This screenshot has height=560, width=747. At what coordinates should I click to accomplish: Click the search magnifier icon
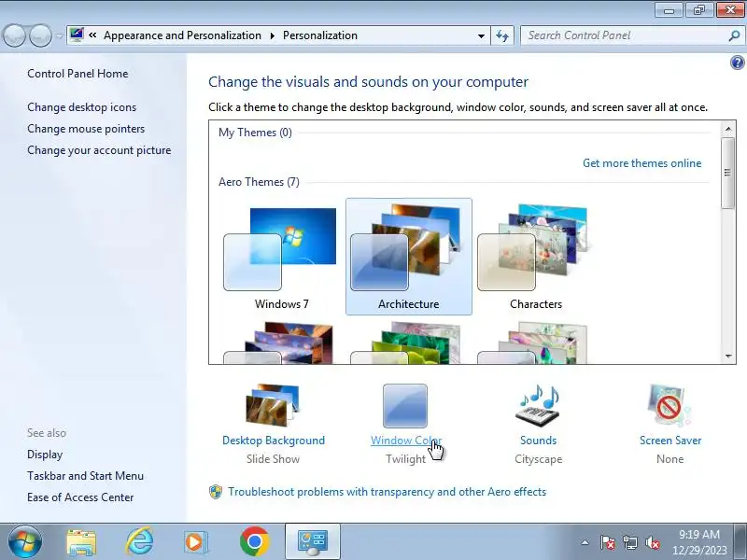tap(734, 35)
